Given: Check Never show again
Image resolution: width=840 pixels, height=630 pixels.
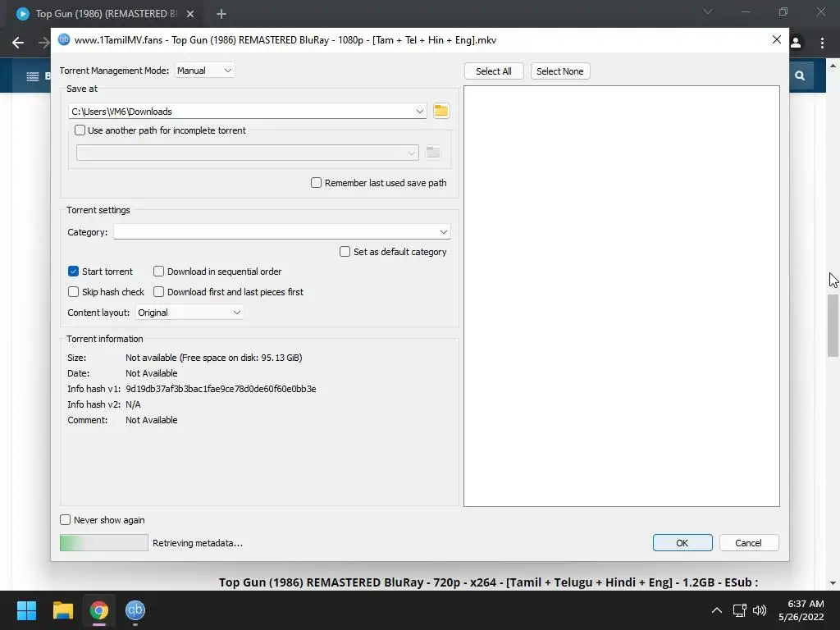Looking at the screenshot, I should tap(66, 519).
